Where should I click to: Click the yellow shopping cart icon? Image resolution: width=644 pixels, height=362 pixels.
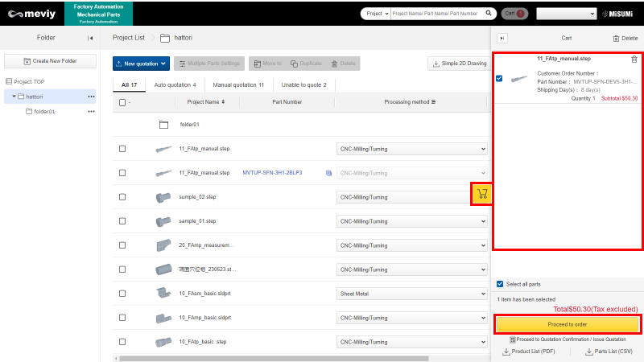482,194
